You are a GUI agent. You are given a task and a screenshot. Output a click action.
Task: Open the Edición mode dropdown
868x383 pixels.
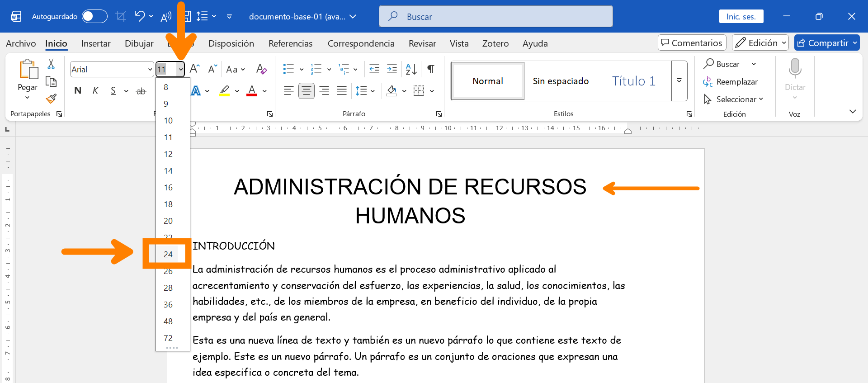[x=760, y=43]
